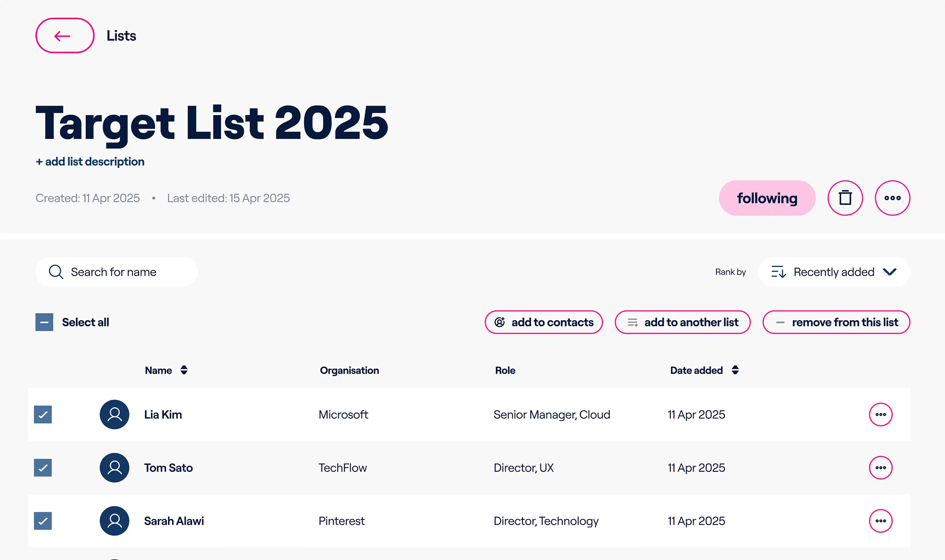945x560 pixels.
Task: Click the Role column header
Action: pyautogui.click(x=505, y=370)
